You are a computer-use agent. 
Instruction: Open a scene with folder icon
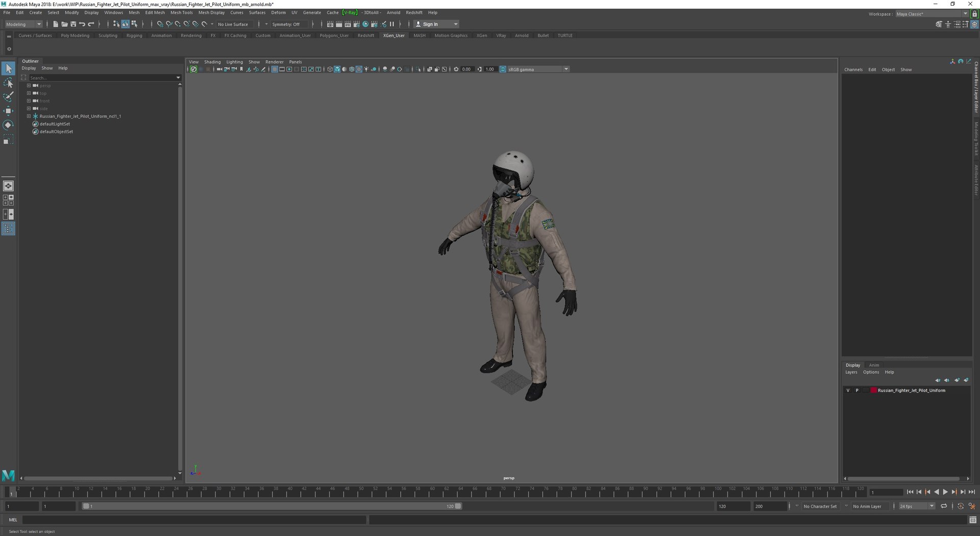[x=64, y=24]
